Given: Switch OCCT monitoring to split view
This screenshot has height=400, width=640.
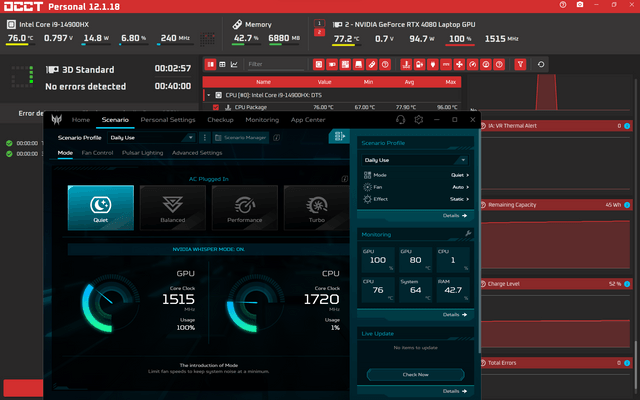Looking at the screenshot, I should [x=211, y=64].
